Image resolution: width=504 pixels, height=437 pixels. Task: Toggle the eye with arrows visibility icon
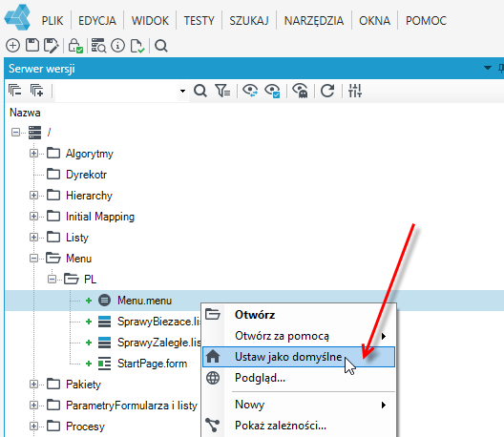pyautogui.click(x=250, y=91)
